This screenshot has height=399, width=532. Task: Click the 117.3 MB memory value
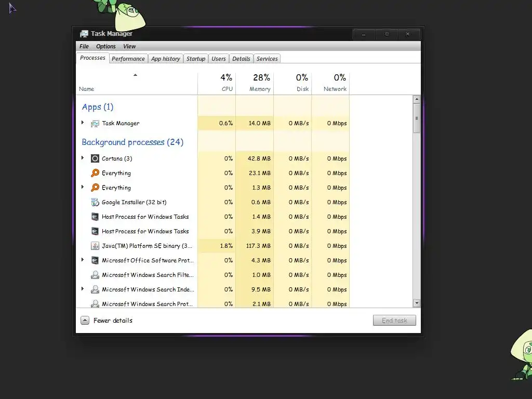pos(258,246)
